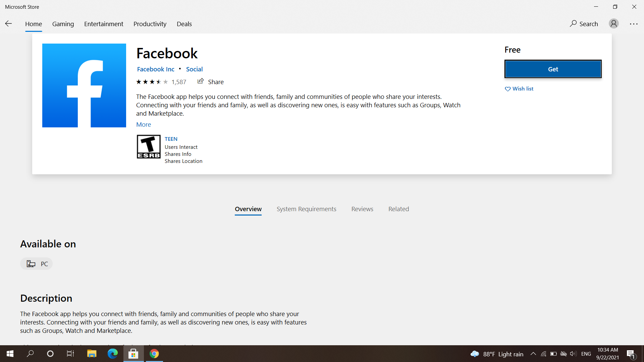Click the PC availability chip
Viewport: 644px width, 362px height.
coord(37,264)
